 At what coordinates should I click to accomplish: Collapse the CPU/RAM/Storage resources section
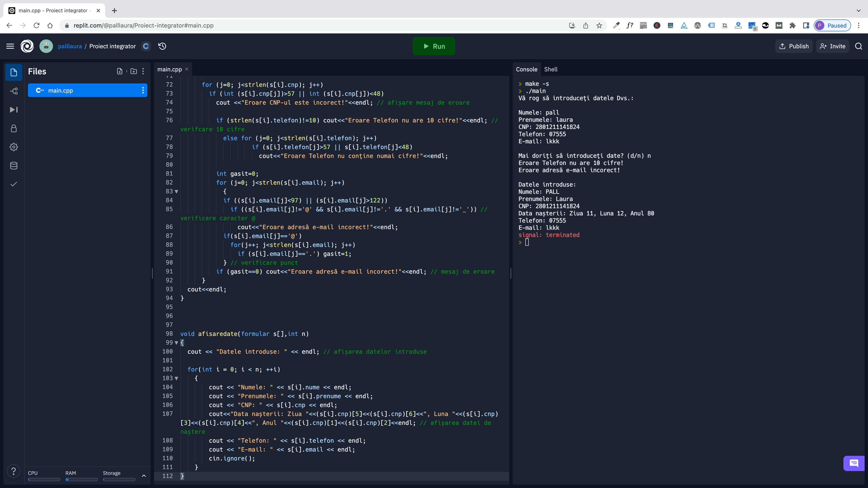(144, 476)
